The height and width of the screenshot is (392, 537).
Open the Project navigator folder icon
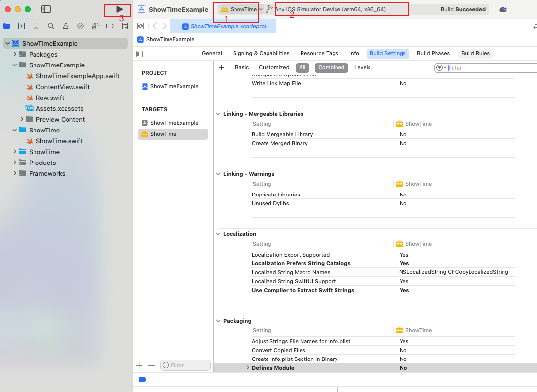click(6, 26)
